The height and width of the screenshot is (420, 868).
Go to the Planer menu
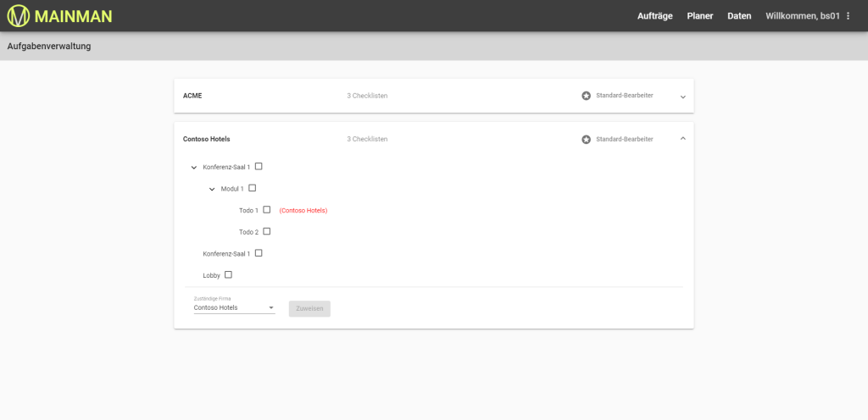(699, 16)
